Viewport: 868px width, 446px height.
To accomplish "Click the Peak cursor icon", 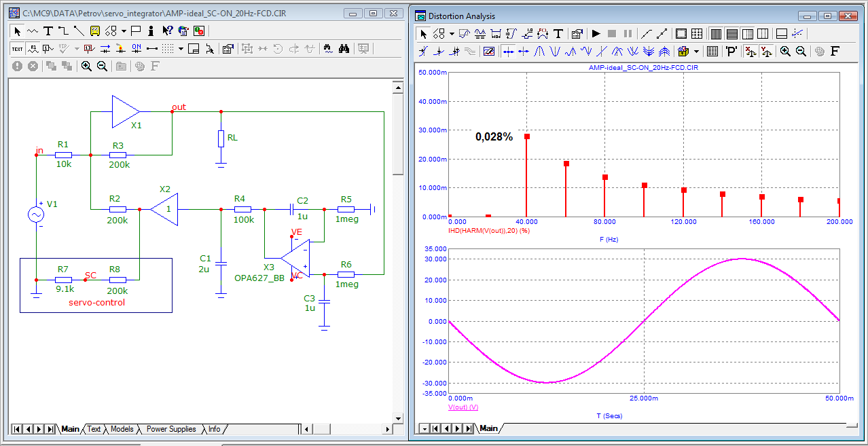I will [539, 50].
